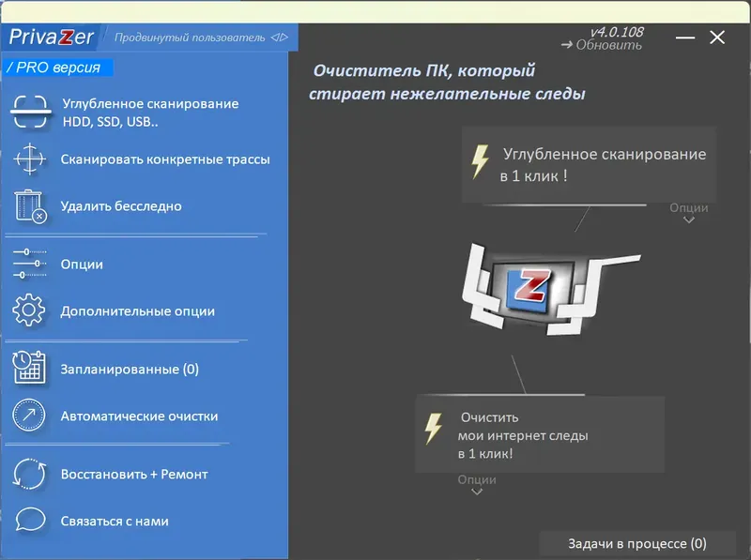Click the Автоматические очистки arrow icon

(x=30, y=416)
